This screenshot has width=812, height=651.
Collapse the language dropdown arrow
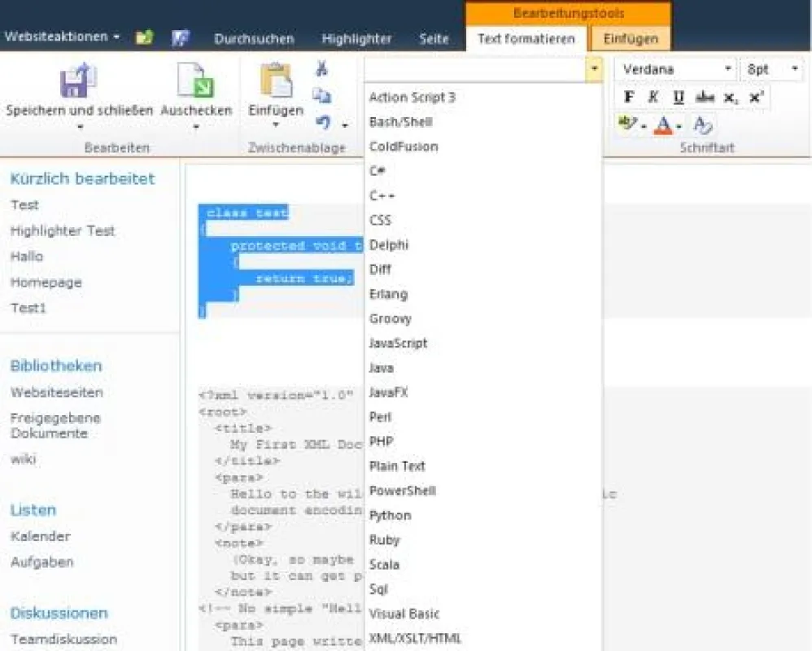pyautogui.click(x=594, y=69)
